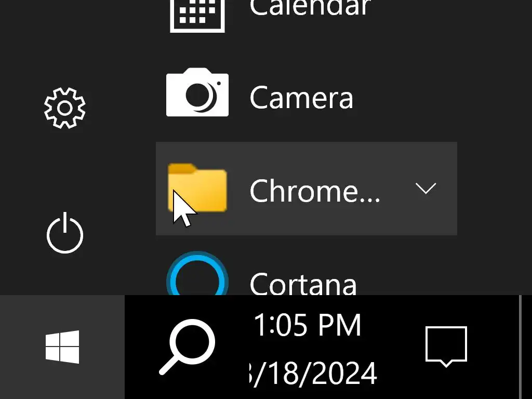Viewport: 532px width, 399px height.
Task: Click the Power button icon
Action: click(65, 233)
